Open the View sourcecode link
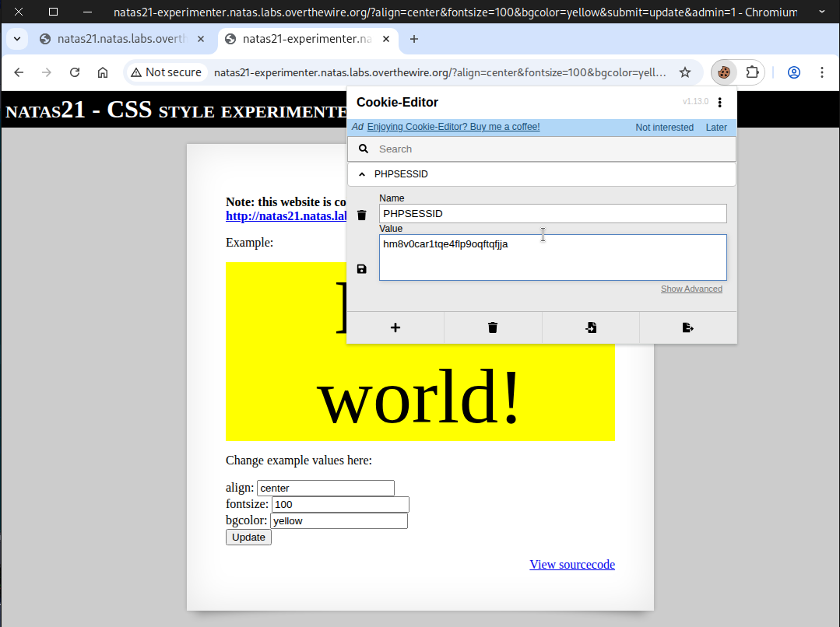This screenshot has width=840, height=627. [x=571, y=565]
